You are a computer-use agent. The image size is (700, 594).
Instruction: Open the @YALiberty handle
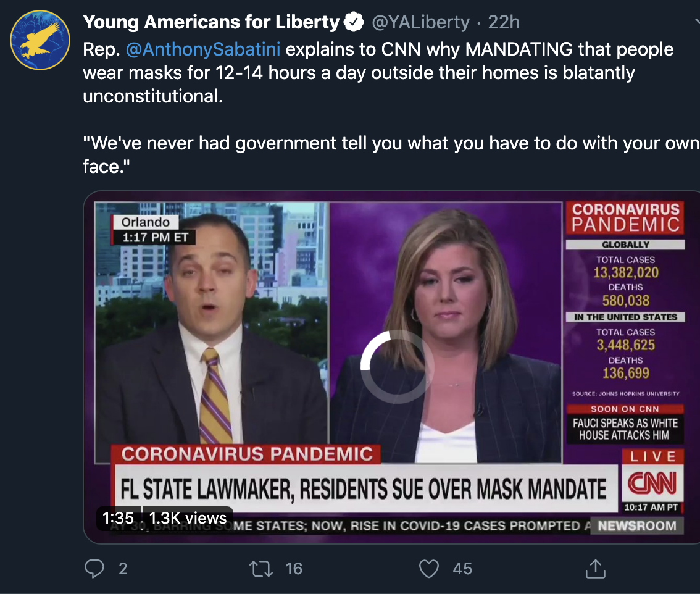pyautogui.click(x=420, y=22)
